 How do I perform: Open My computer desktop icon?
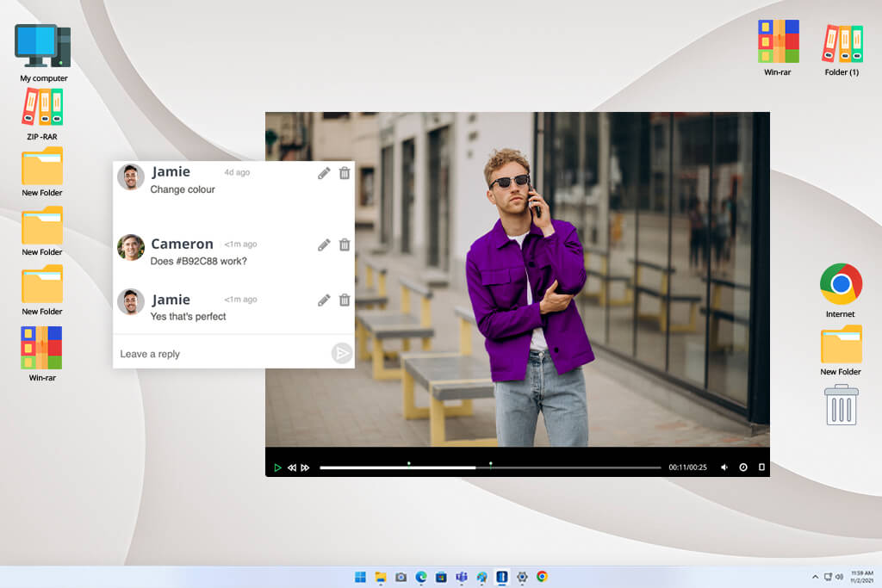(x=43, y=53)
